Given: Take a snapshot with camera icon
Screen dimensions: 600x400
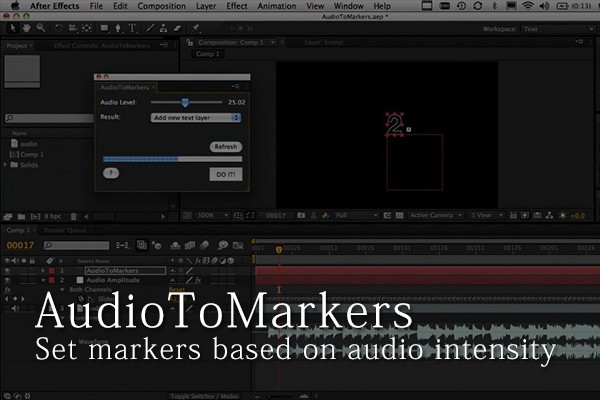Looking at the screenshot, I should tap(301, 216).
